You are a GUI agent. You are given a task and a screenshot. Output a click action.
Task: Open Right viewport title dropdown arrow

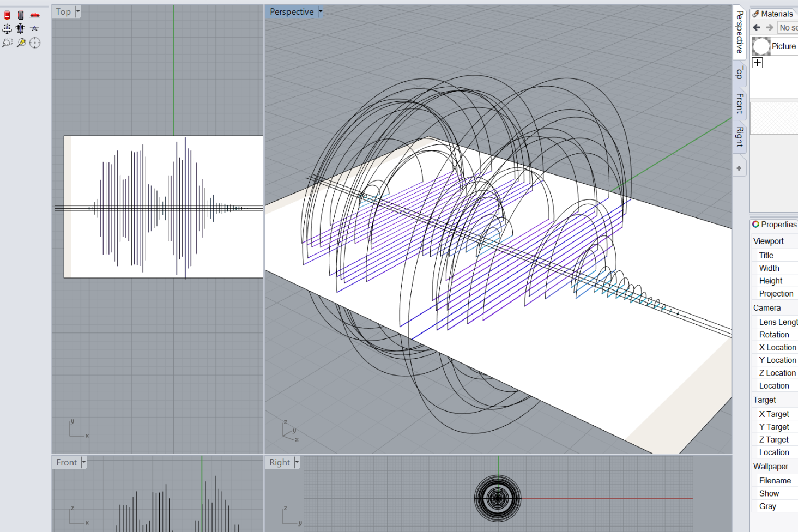[297, 462]
